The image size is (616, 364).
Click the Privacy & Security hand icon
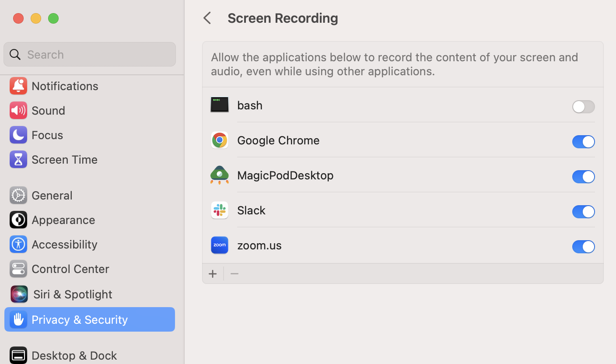[18, 319]
